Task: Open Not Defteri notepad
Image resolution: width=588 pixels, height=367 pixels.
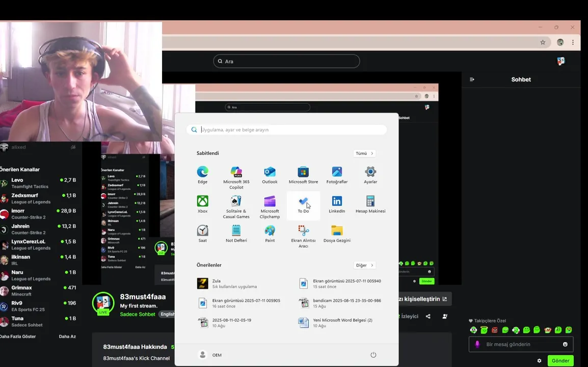Action: click(236, 234)
